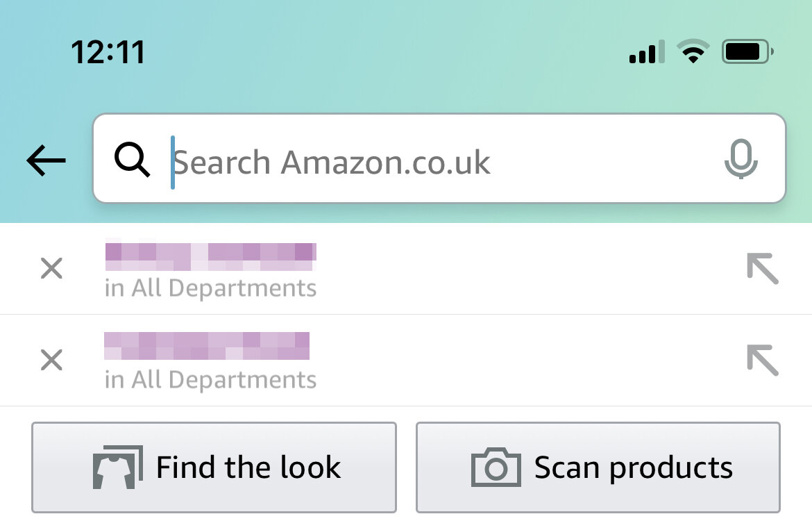This screenshot has height=530, width=812.
Task: Fill search box with second suggestion arrow
Action: click(763, 360)
